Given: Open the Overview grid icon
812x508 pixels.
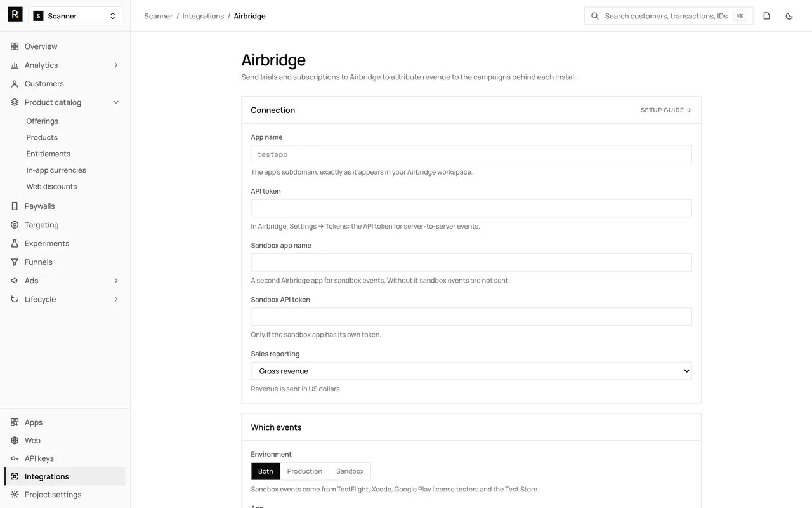Looking at the screenshot, I should [15, 46].
